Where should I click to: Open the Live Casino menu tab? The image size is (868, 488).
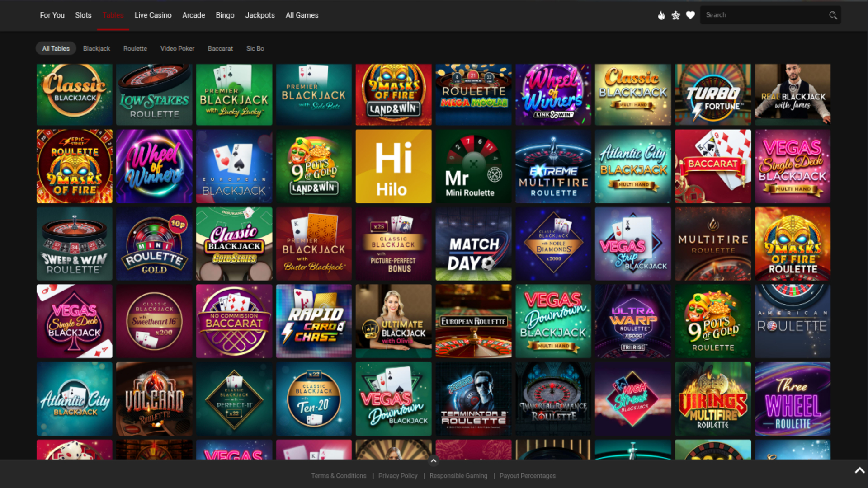(153, 15)
